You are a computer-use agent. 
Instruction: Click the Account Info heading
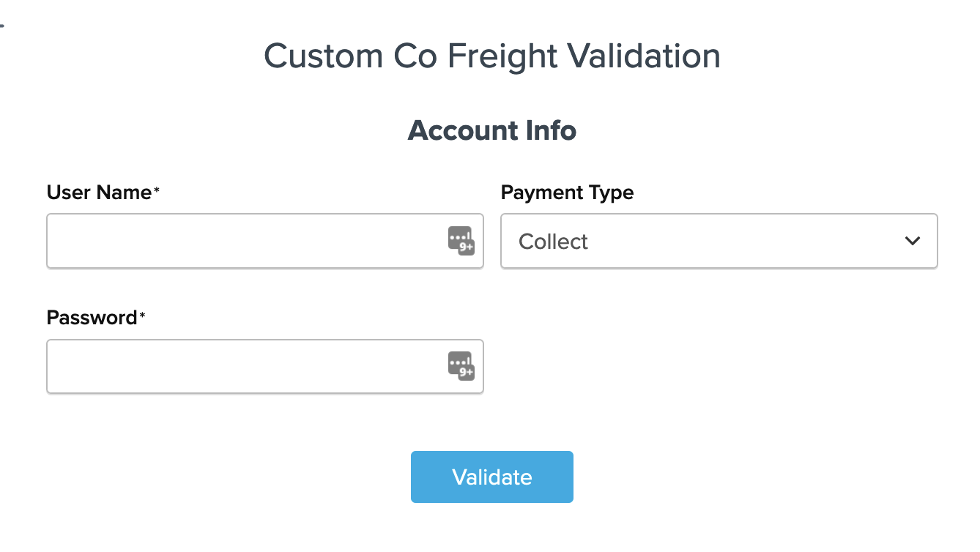coord(491,130)
